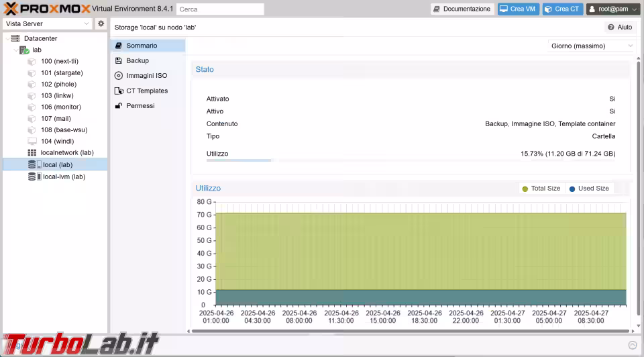The height and width of the screenshot is (357, 644).
Task: Click the olive Total Size swatch
Action: (525, 189)
